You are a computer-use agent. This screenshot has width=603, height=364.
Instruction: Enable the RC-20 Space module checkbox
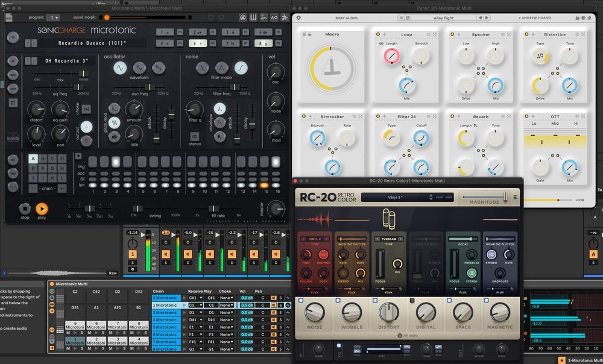tap(449, 300)
